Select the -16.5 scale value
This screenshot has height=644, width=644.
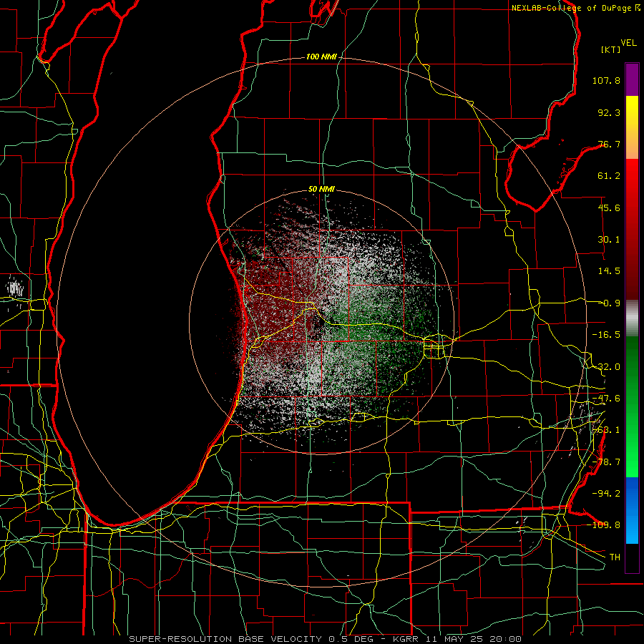[x=606, y=335]
